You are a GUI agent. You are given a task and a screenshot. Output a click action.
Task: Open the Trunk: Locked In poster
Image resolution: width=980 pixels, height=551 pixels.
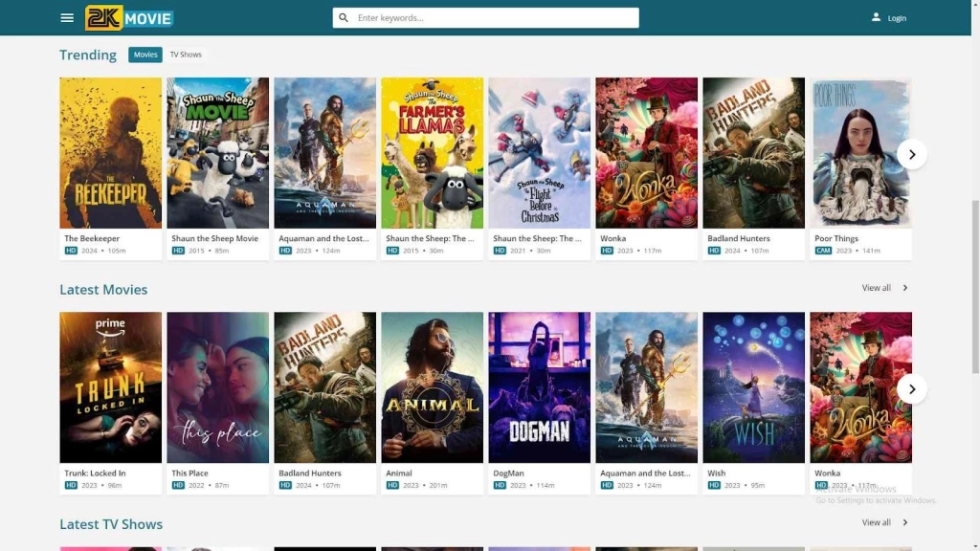[111, 387]
